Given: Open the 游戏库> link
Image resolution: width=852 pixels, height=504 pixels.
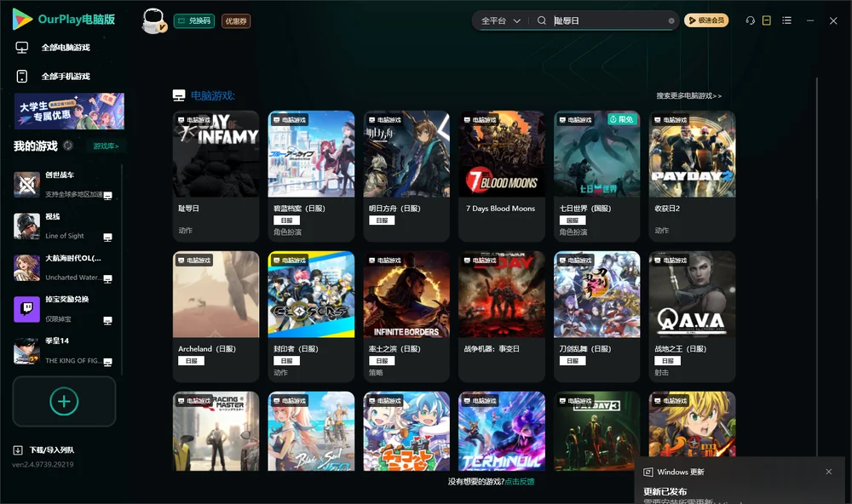Looking at the screenshot, I should tap(106, 146).
